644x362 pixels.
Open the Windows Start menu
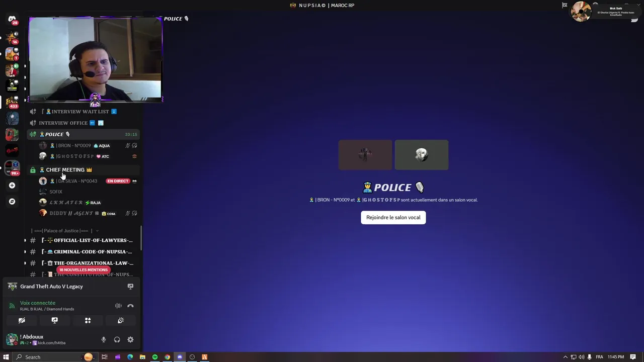point(6,357)
